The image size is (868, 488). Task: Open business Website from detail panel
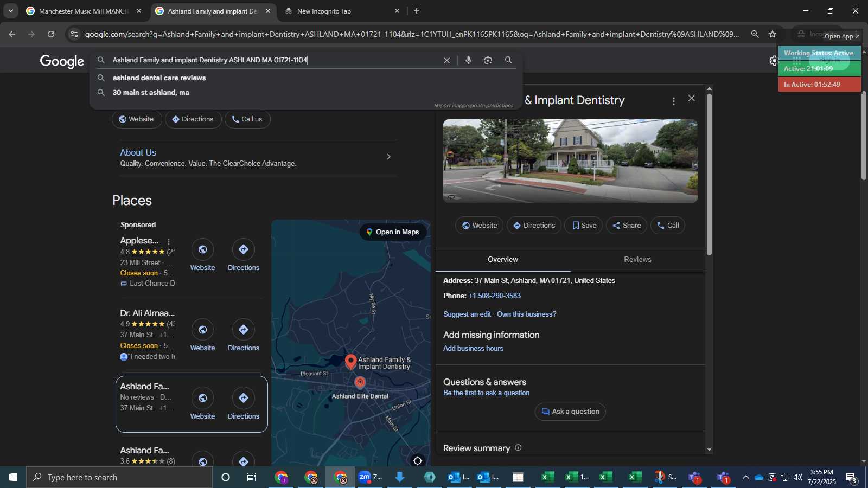click(479, 226)
